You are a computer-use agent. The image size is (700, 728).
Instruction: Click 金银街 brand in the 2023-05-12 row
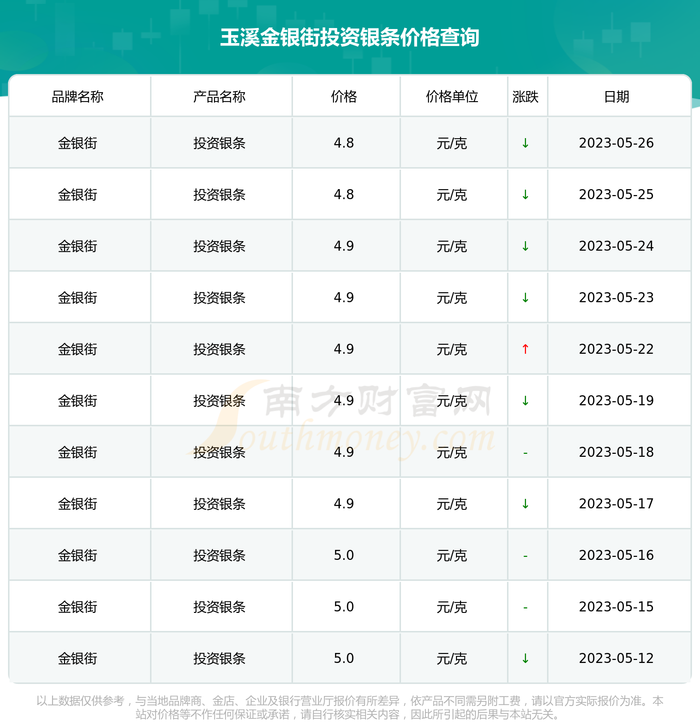click(x=77, y=659)
